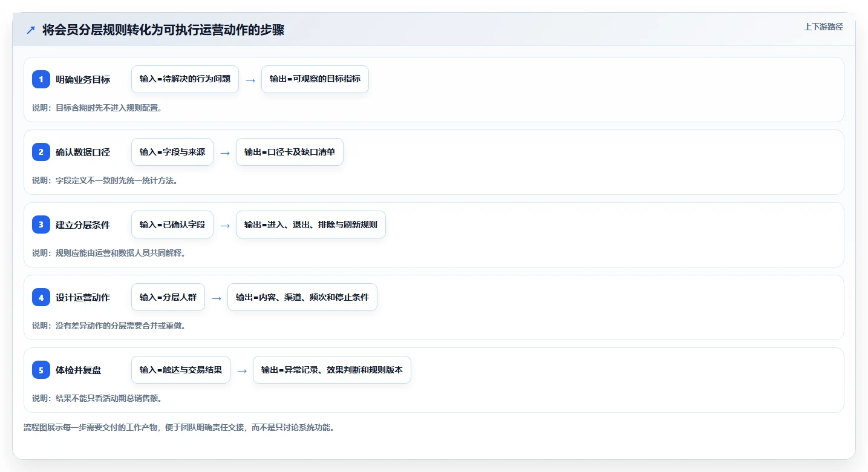Click the step name 建立分层条件
This screenshot has width=868, height=472.
tap(83, 225)
